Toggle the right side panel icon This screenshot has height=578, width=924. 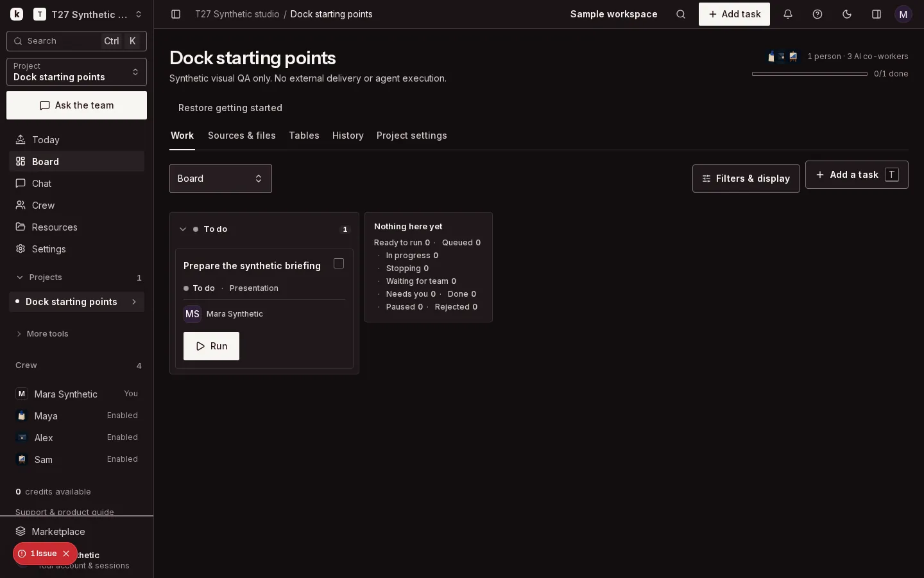(x=877, y=14)
